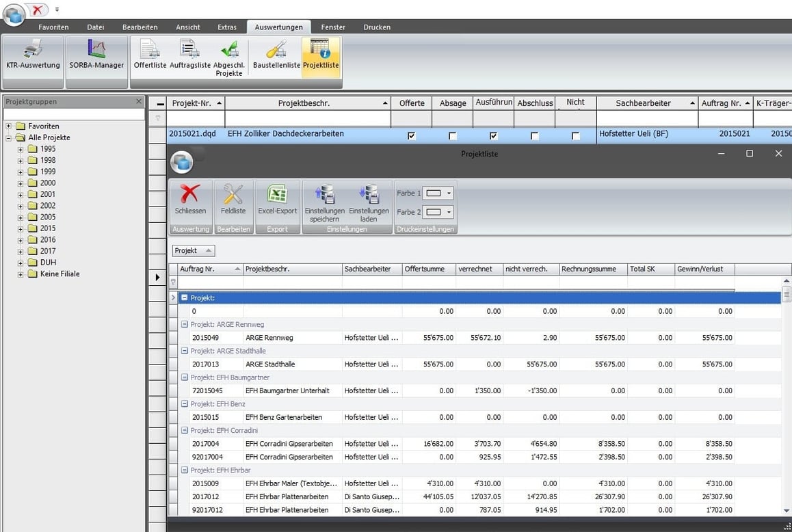The width and height of the screenshot is (792, 532).
Task: Open the Favoriten ribbon tab
Action: coord(53,27)
